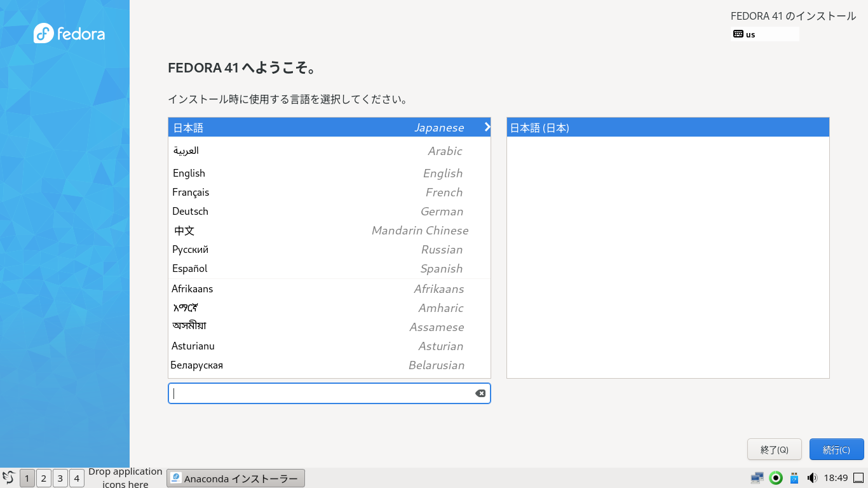Image resolution: width=868 pixels, height=488 pixels.
Task: Switch to workspace 3
Action: [x=60, y=478]
